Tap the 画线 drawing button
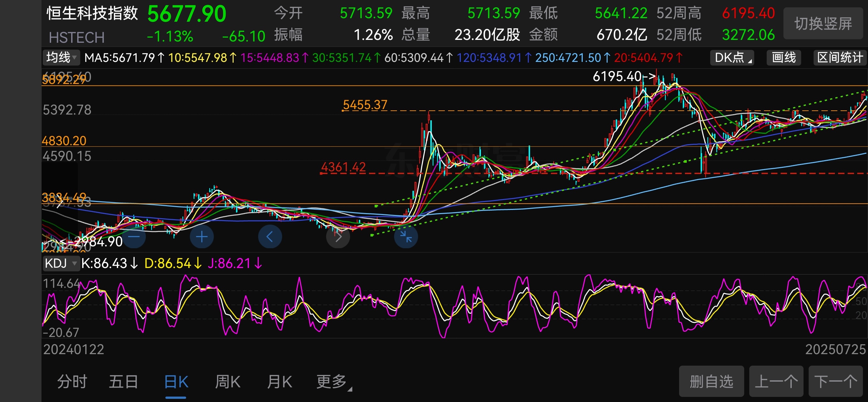The width and height of the screenshot is (868, 402). 784,57
